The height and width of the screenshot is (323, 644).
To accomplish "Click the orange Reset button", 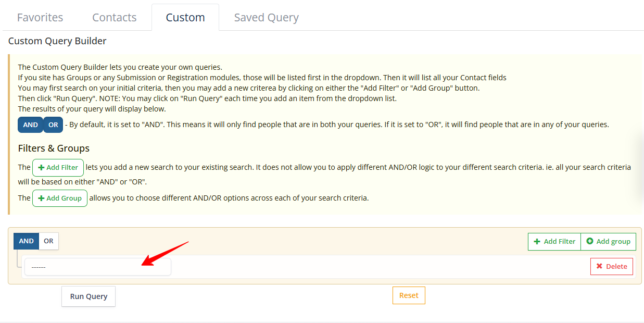I will pyautogui.click(x=409, y=295).
